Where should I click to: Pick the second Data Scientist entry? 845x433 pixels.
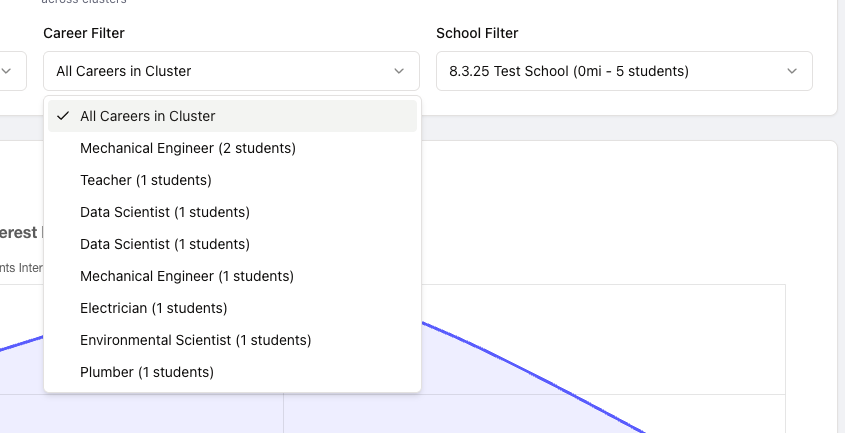coord(165,244)
